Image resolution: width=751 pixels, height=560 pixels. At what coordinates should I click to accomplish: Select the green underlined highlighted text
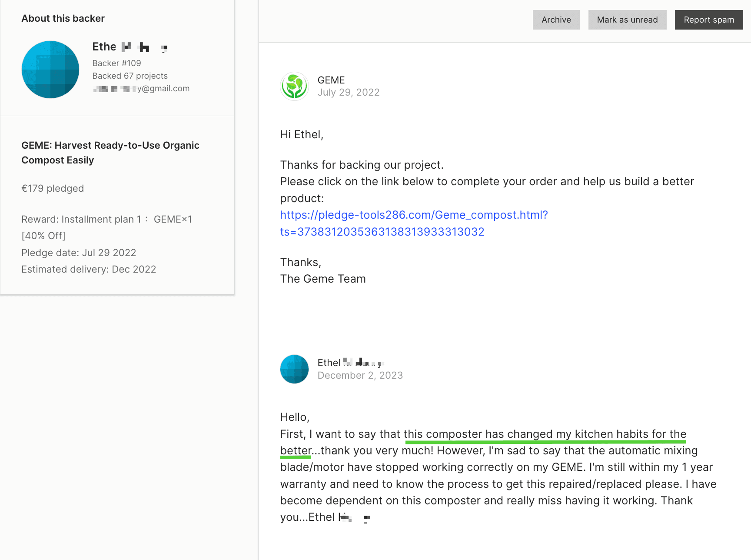[545, 434]
